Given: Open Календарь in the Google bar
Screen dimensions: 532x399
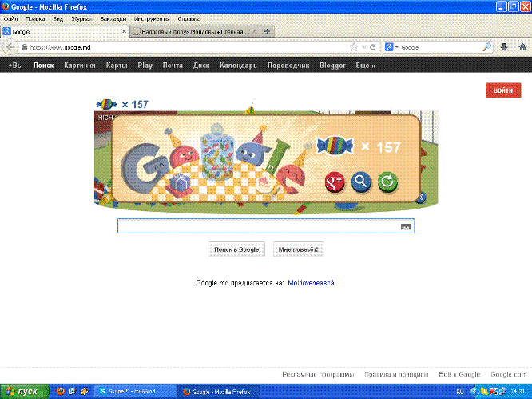Looking at the screenshot, I should 238,66.
